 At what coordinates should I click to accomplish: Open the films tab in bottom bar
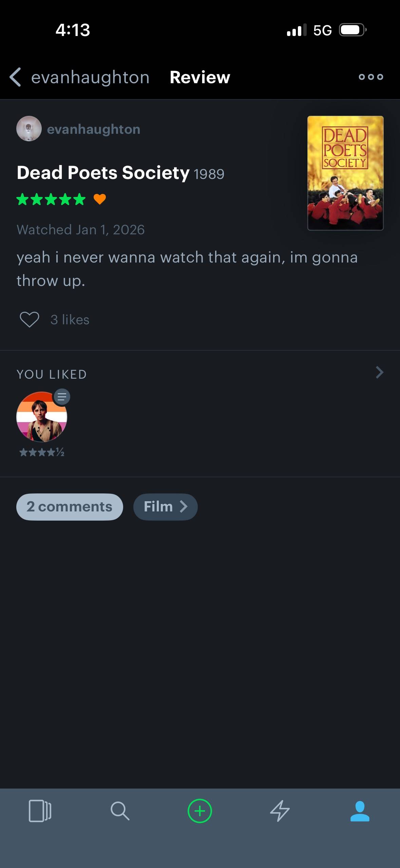pyautogui.click(x=40, y=811)
